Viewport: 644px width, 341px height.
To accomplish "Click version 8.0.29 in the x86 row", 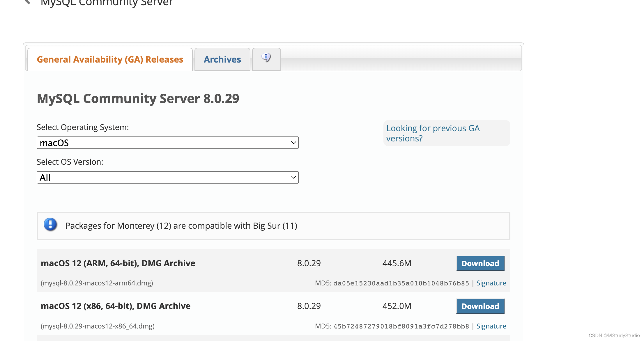I will [309, 306].
